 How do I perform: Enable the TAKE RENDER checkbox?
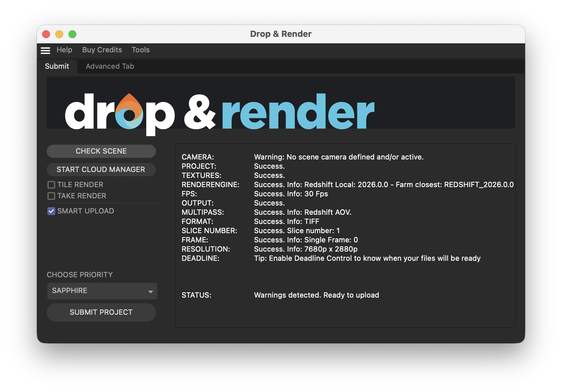(x=51, y=196)
